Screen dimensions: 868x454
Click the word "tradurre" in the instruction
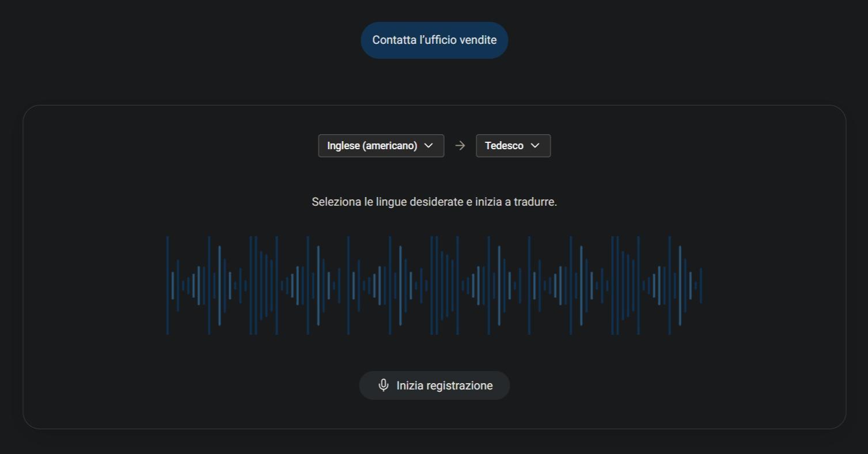coord(535,202)
